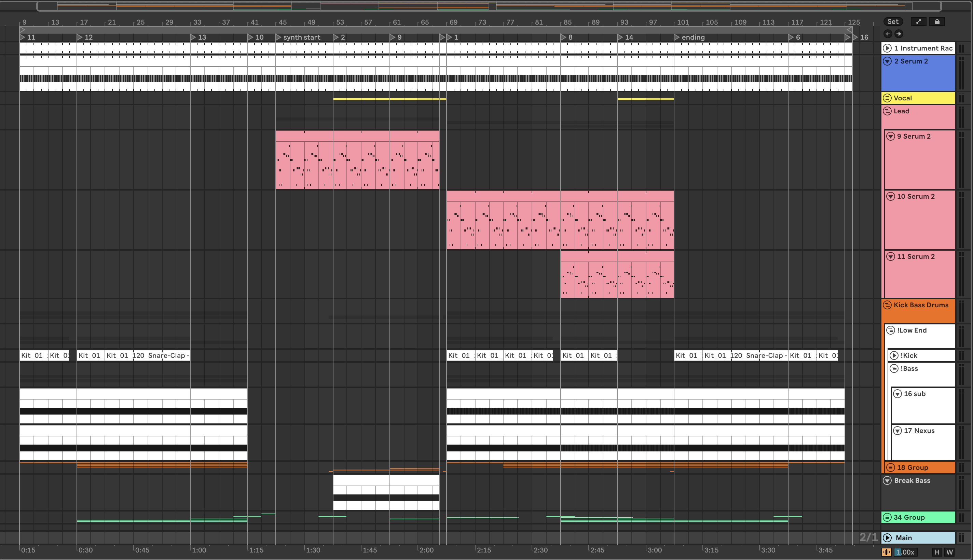This screenshot has width=973, height=560.
Task: Click the Set locator button
Action: [893, 22]
